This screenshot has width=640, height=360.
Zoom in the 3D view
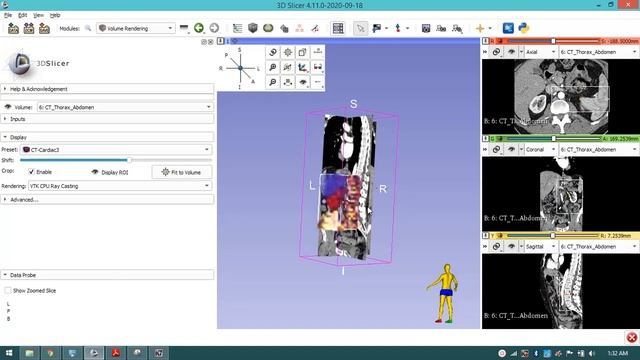pos(273,67)
